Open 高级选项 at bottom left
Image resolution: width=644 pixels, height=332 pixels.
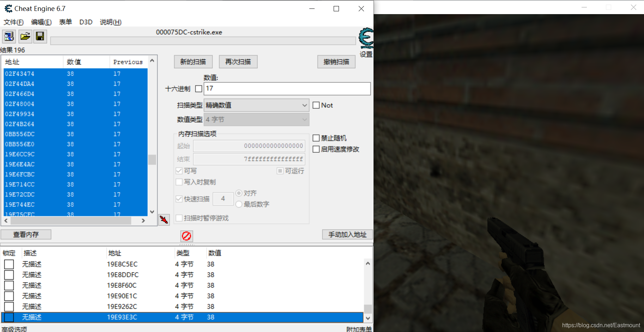pos(14,329)
